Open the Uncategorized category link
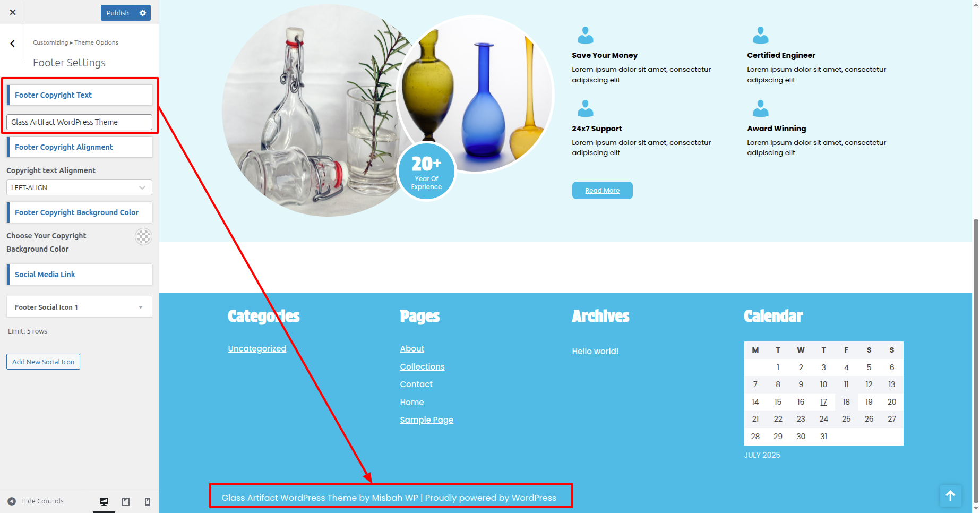Viewport: 980px width, 513px height. pos(257,349)
